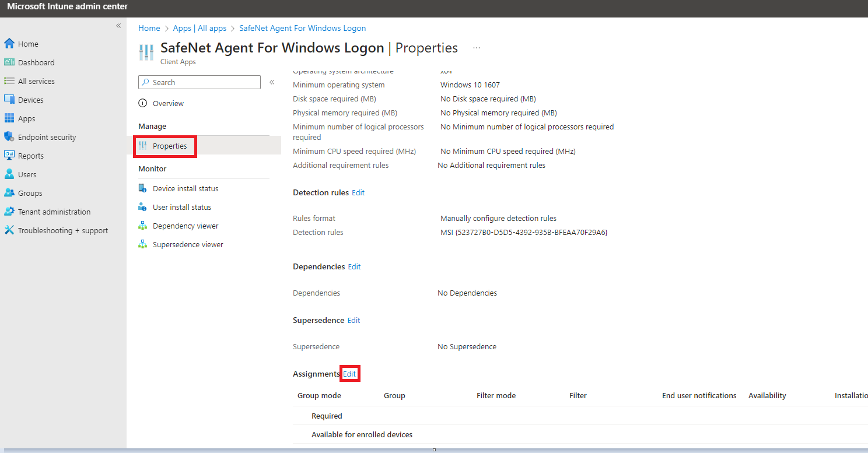Edit the Dependencies section

click(354, 266)
